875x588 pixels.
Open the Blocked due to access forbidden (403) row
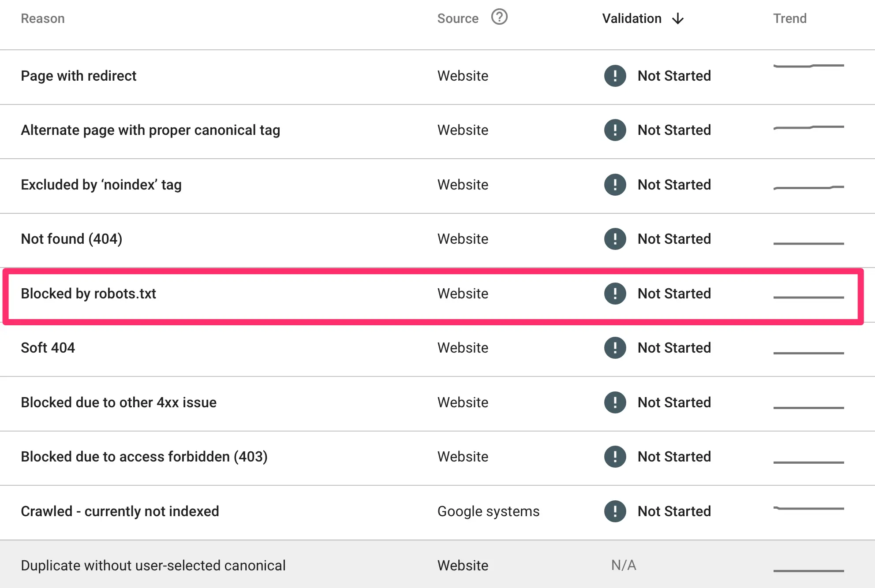144,457
